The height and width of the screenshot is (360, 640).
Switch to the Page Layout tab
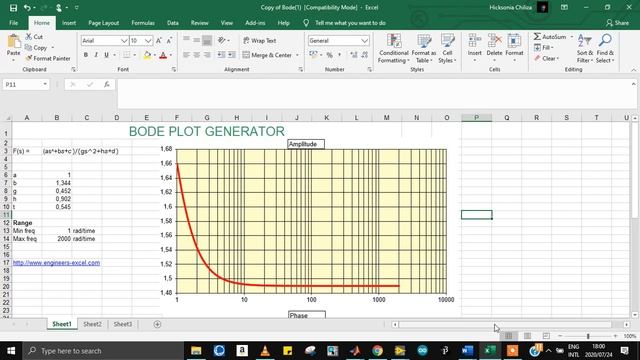104,23
